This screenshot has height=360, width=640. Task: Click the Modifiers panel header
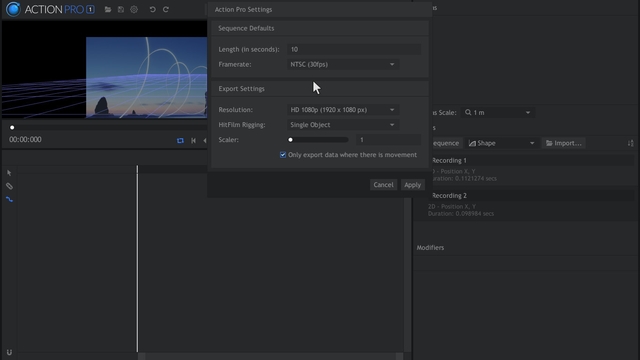pos(430,248)
